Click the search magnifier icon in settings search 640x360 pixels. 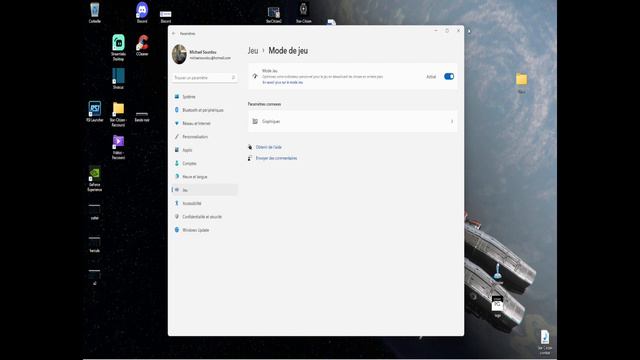click(233, 78)
